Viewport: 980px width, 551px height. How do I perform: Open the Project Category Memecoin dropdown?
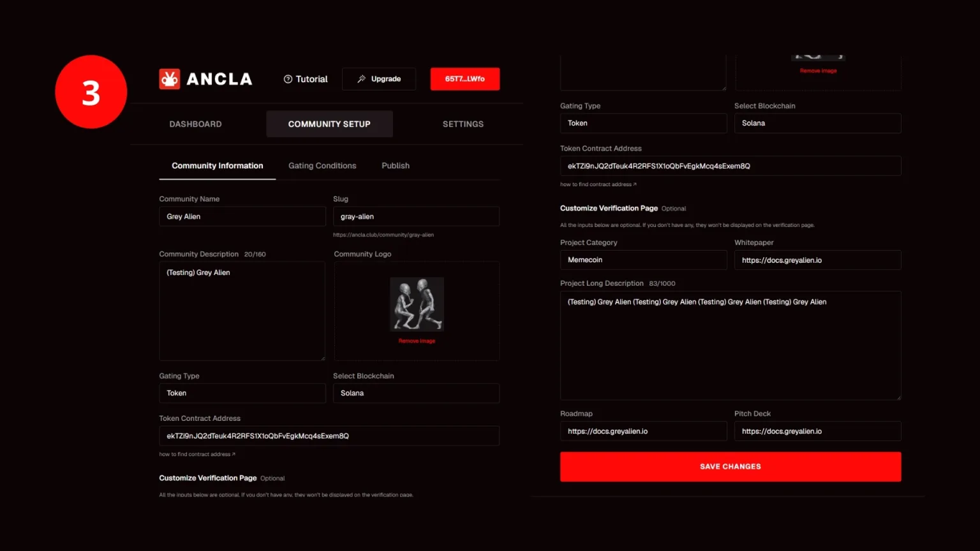click(643, 260)
